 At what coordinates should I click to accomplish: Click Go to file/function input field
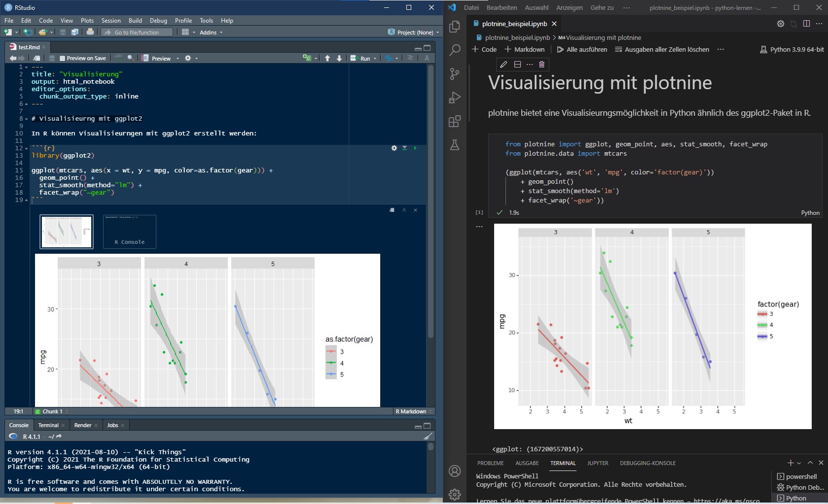pyautogui.click(x=137, y=33)
